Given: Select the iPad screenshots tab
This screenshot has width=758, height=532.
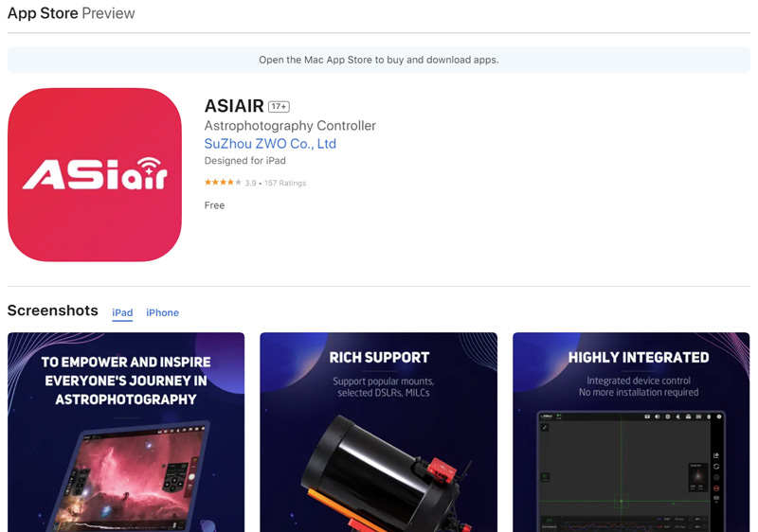Looking at the screenshot, I should click(x=122, y=312).
